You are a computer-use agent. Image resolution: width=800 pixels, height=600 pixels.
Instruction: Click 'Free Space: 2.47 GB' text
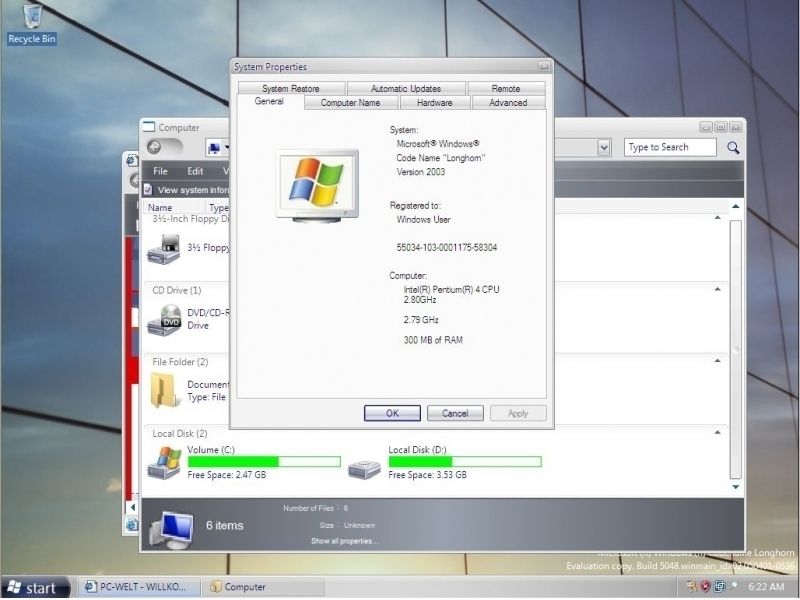(x=227, y=475)
